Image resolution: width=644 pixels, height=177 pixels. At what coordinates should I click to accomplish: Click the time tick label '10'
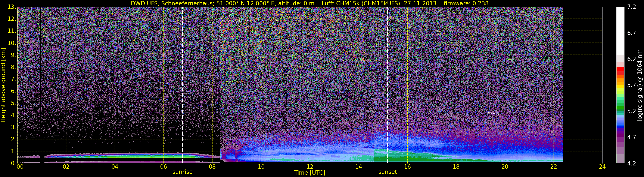point(261,167)
